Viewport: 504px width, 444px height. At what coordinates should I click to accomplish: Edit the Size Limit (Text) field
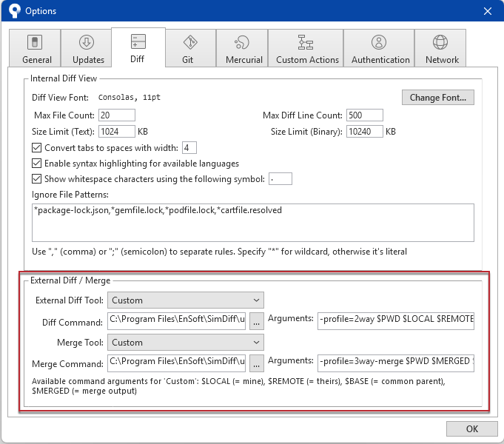(117, 132)
